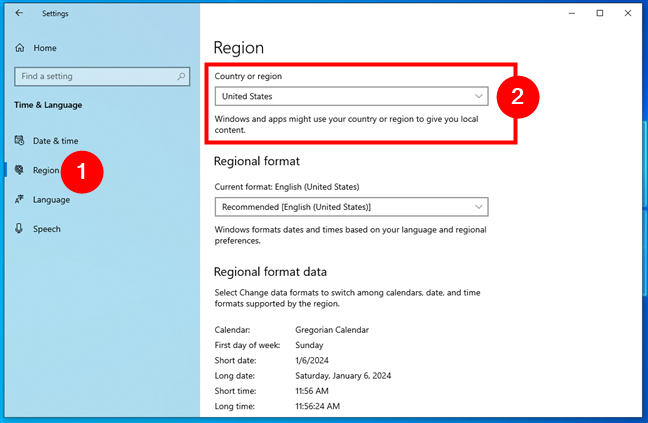Minimize the Settings window
Viewport: 648px width, 423px height.
tap(572, 13)
